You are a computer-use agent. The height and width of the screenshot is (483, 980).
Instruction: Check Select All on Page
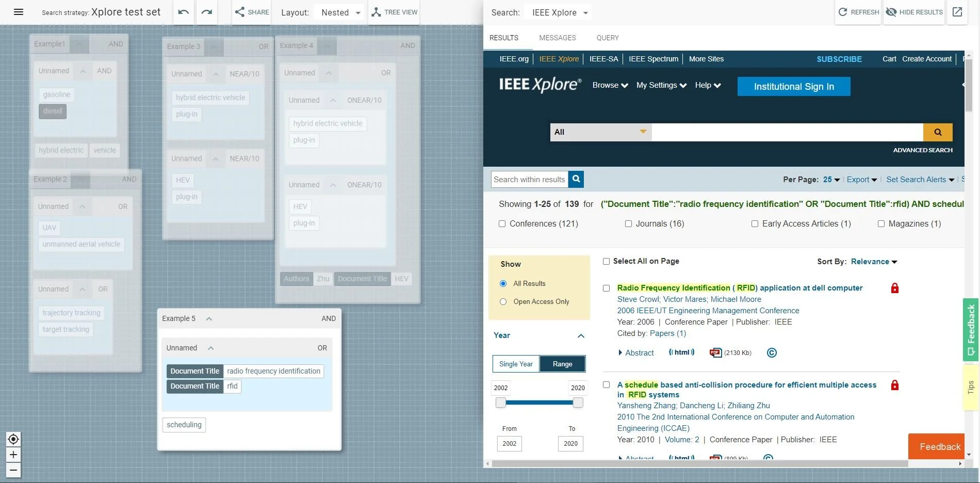(x=607, y=262)
